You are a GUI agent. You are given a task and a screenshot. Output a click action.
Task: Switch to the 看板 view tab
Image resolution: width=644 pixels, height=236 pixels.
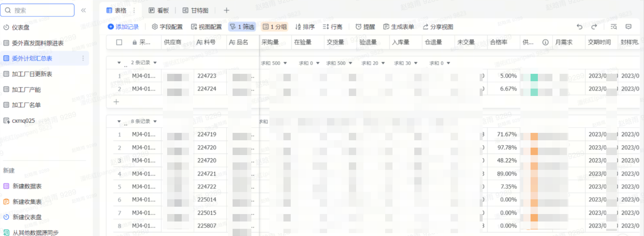[x=159, y=10]
